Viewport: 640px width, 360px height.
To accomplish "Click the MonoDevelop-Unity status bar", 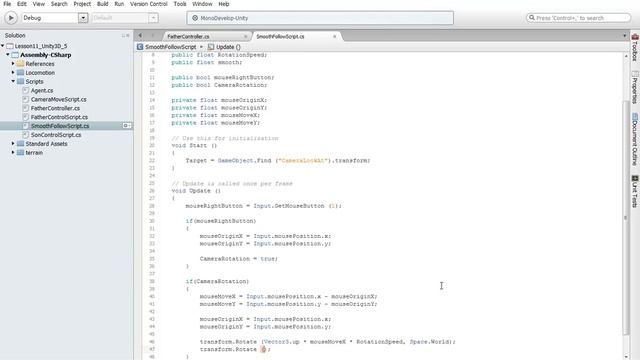I will tap(320, 18).
